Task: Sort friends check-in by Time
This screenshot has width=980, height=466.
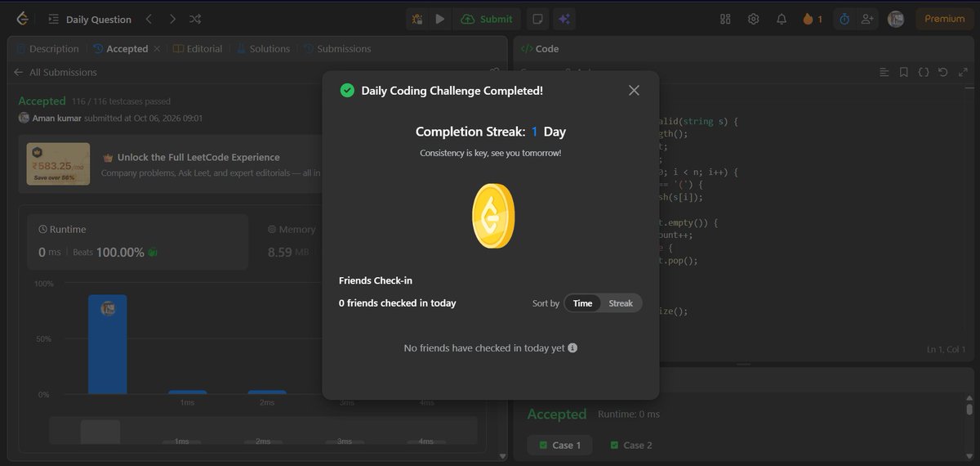Action: [x=582, y=303]
